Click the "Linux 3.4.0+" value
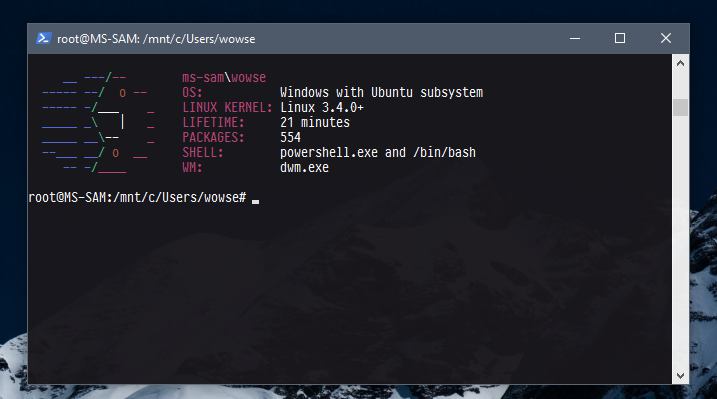Viewport: 717px width, 399px height. (x=322, y=107)
